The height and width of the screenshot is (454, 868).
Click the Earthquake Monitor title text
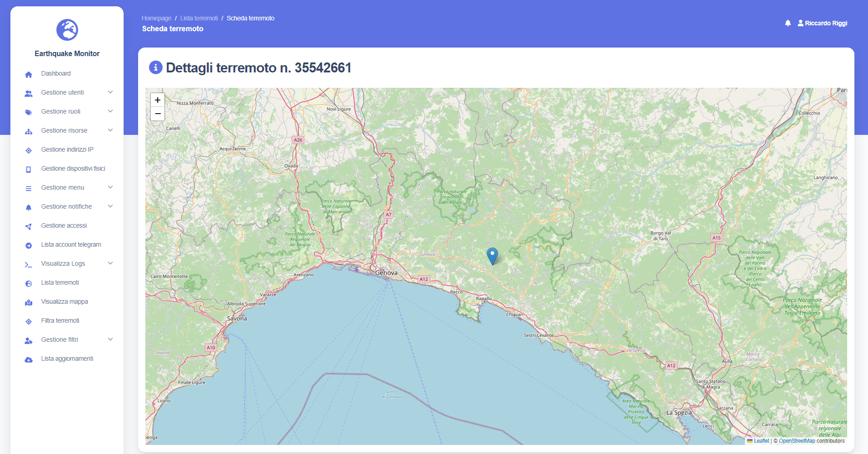67,53
